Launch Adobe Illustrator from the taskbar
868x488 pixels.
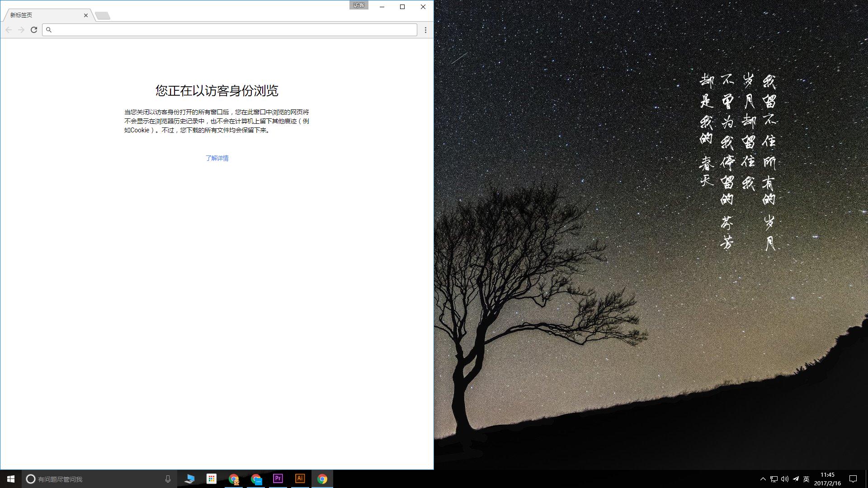pyautogui.click(x=300, y=479)
